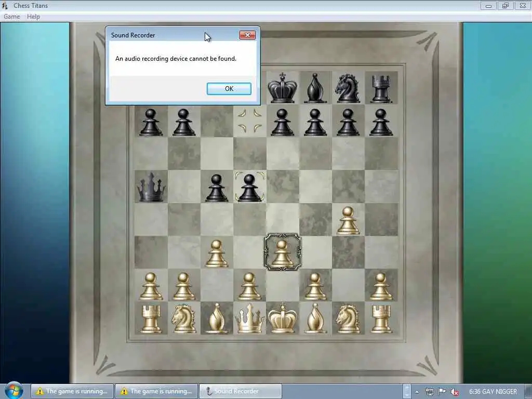
Task: Select the black pawn on g7
Action: pos(348,122)
